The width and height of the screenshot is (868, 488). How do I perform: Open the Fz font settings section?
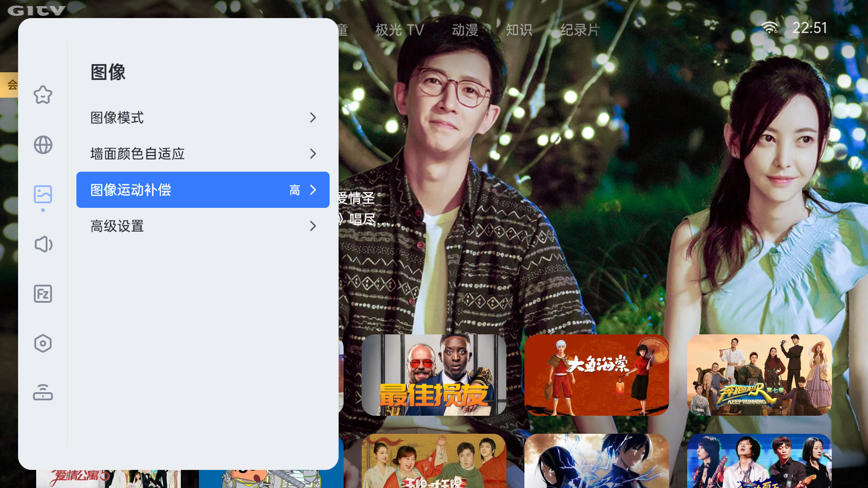tap(43, 294)
